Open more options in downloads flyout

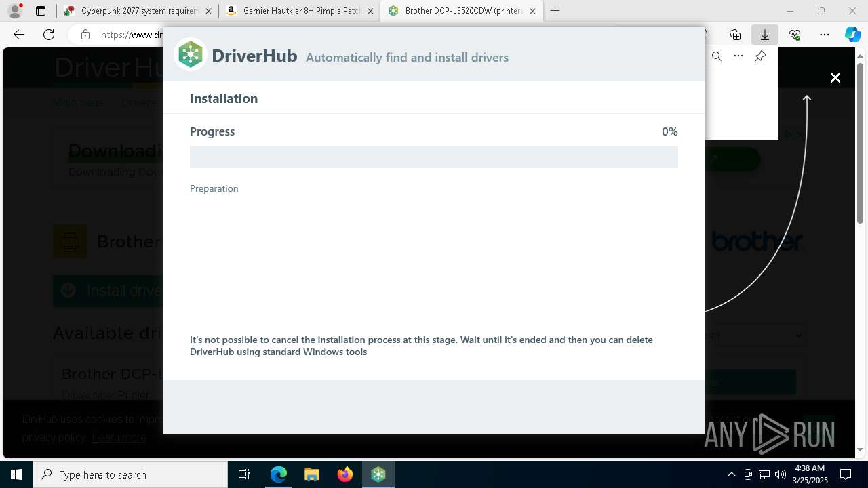coord(738,56)
